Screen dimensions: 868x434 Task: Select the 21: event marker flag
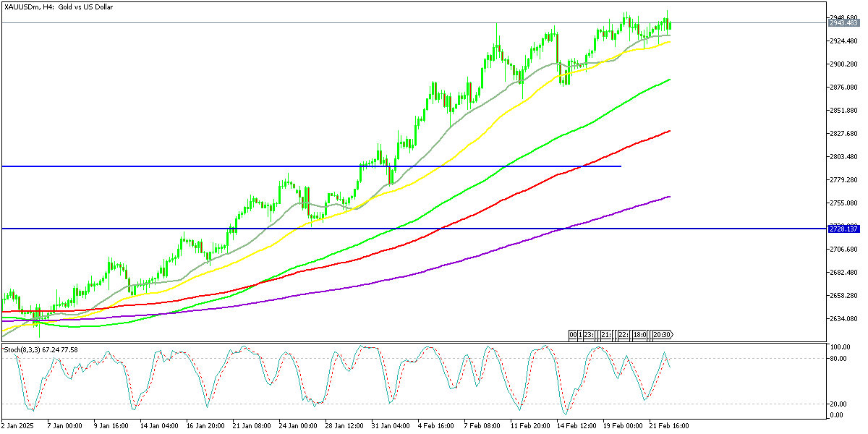click(x=605, y=335)
